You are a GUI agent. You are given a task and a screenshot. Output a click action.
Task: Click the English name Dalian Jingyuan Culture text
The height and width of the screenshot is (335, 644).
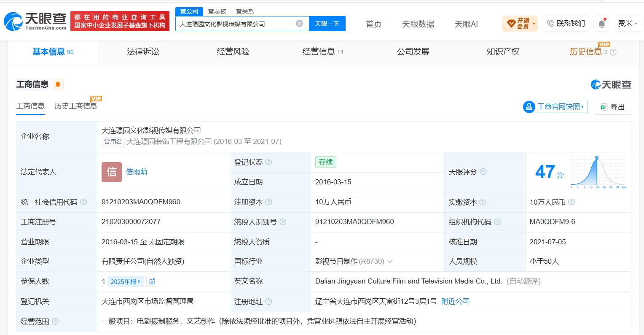click(408, 281)
